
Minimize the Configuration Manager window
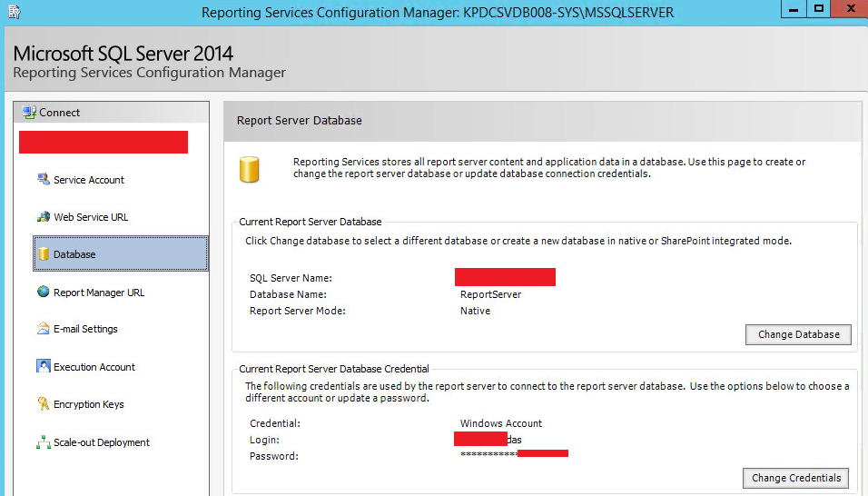(794, 9)
